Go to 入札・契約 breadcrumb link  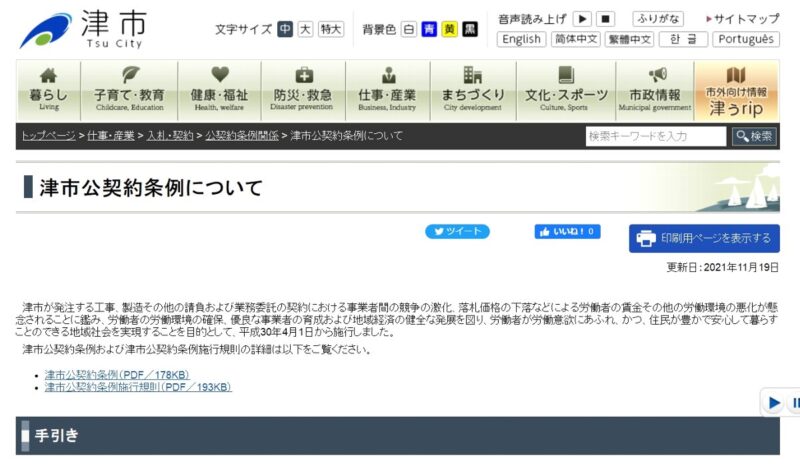click(170, 136)
